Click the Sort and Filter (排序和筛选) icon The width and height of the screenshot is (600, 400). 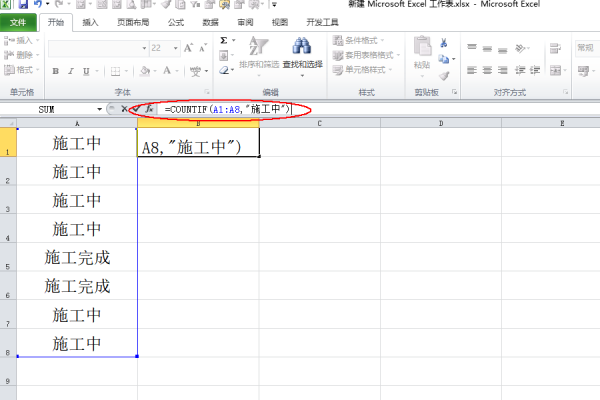click(x=258, y=49)
